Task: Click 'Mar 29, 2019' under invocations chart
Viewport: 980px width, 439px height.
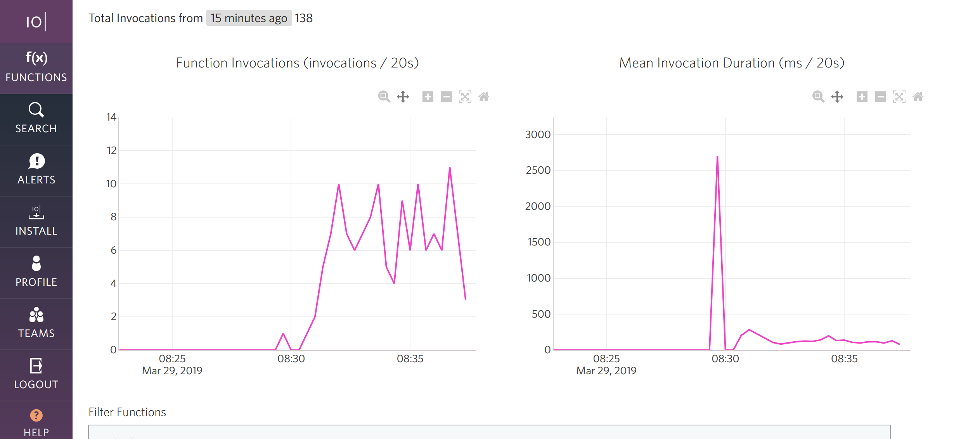Action: tap(172, 371)
